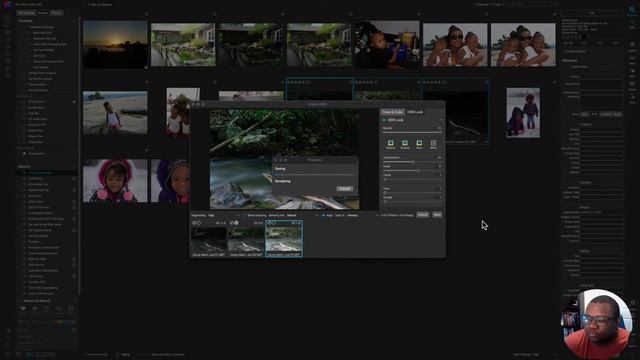640x360 pixels.
Task: Adjust the Detail slider in HDR dialog
Action: [412, 170]
